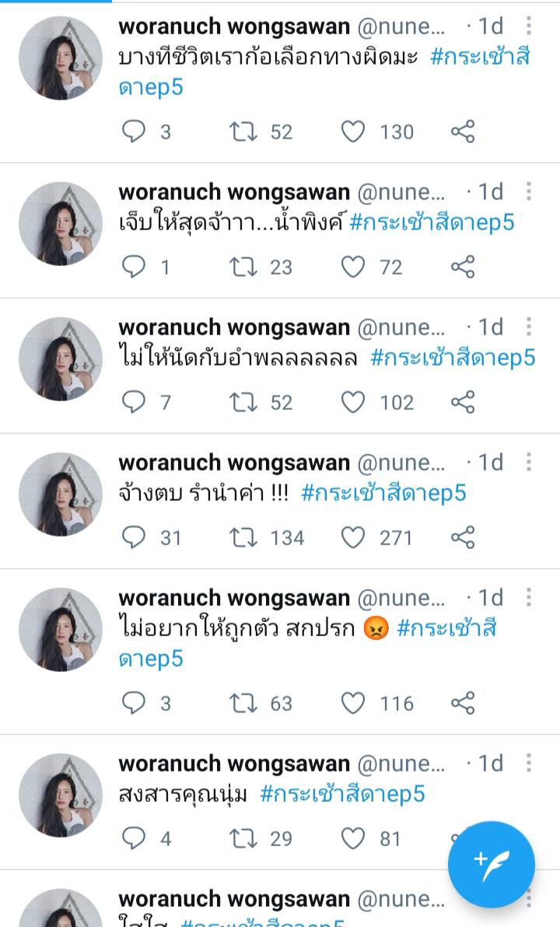This screenshot has width=560, height=927.
Task: Open overflow menu on tweet with angry emoji
Action: click(x=529, y=597)
